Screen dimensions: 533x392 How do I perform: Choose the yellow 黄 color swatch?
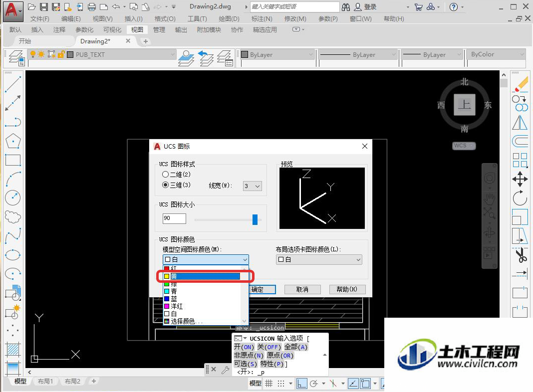point(167,276)
